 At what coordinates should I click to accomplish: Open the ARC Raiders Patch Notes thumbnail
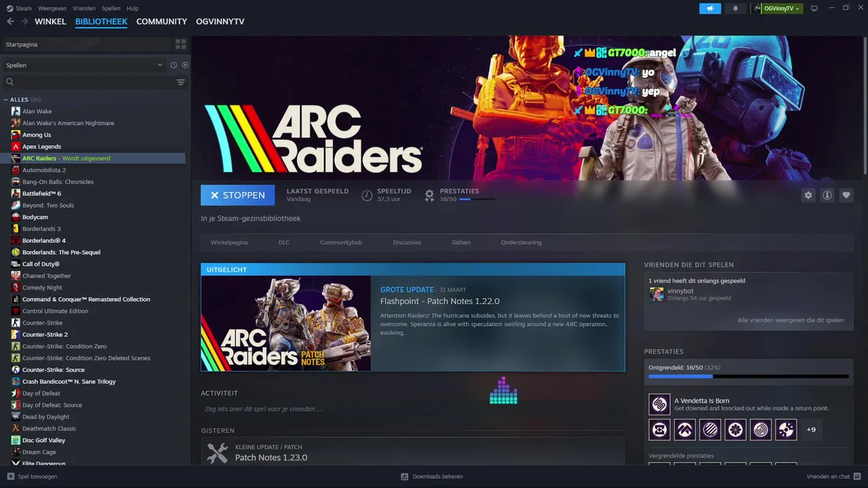coord(285,323)
